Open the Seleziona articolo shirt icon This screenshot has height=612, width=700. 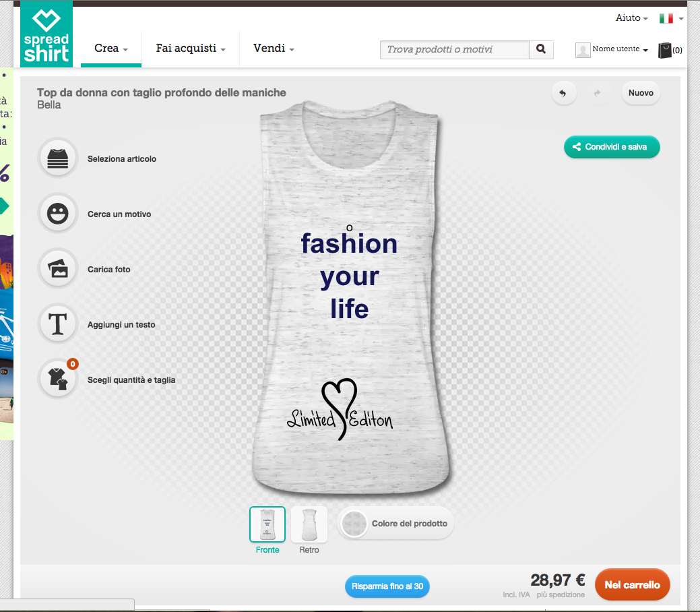(x=59, y=158)
